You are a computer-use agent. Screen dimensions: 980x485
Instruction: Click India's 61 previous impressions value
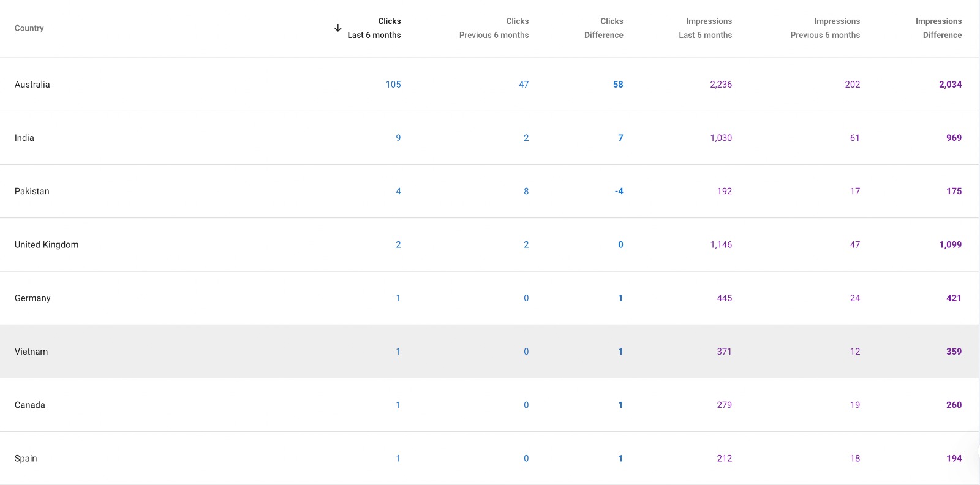click(x=854, y=138)
